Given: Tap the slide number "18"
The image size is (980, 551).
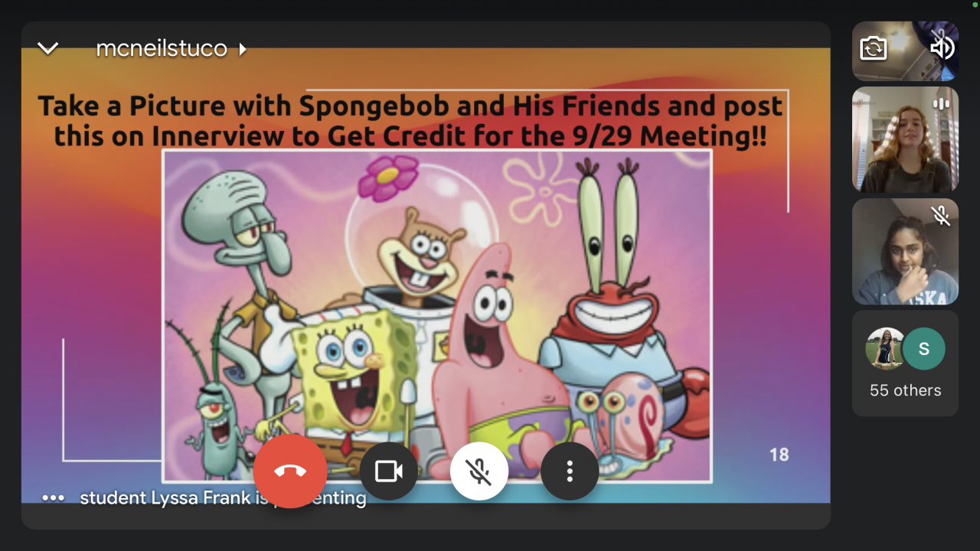Looking at the screenshot, I should (x=779, y=455).
